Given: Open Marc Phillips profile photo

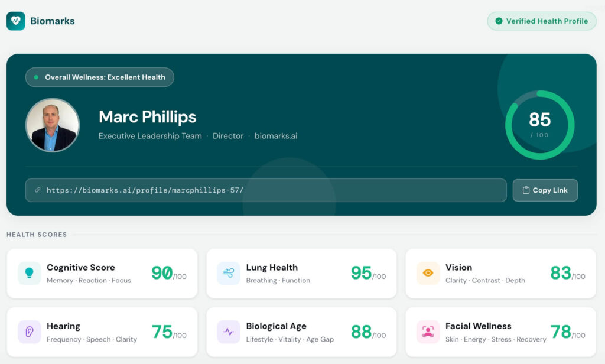Looking at the screenshot, I should click(53, 125).
